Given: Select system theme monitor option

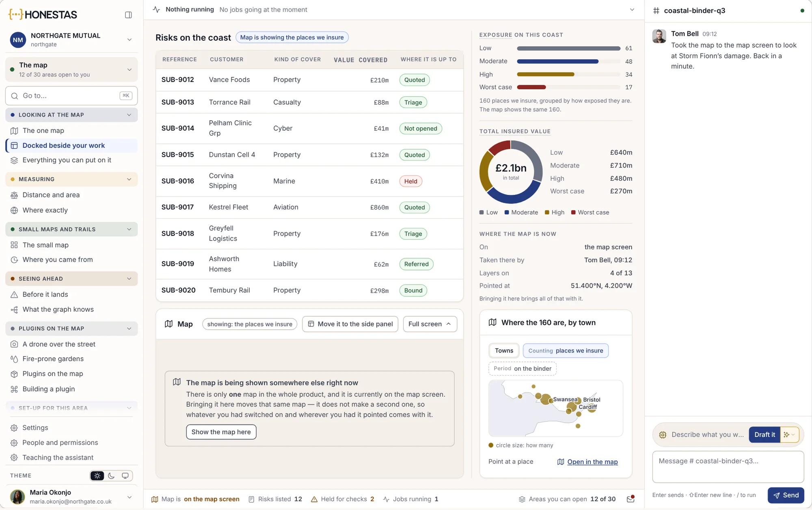Looking at the screenshot, I should (x=125, y=476).
